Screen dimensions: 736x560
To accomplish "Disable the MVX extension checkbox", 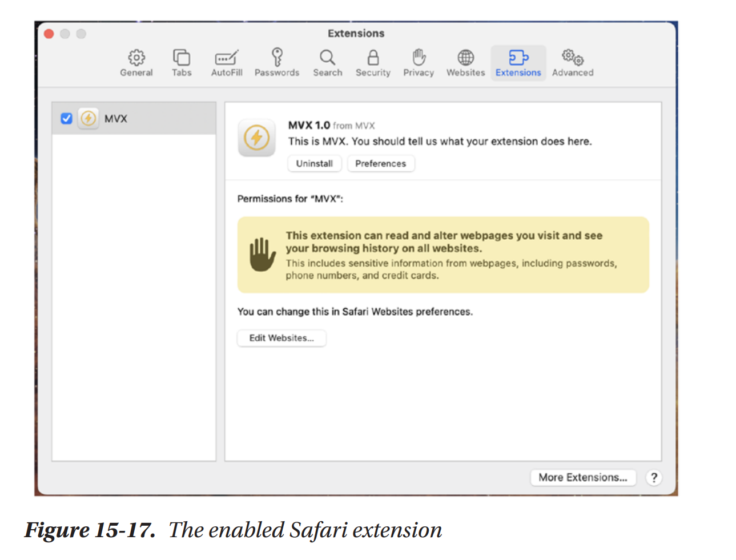I will (67, 118).
